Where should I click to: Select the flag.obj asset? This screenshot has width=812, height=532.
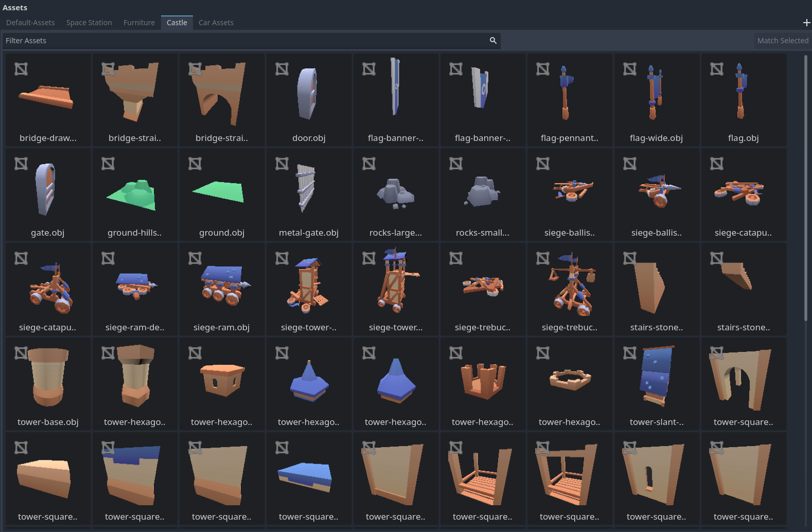(x=744, y=100)
